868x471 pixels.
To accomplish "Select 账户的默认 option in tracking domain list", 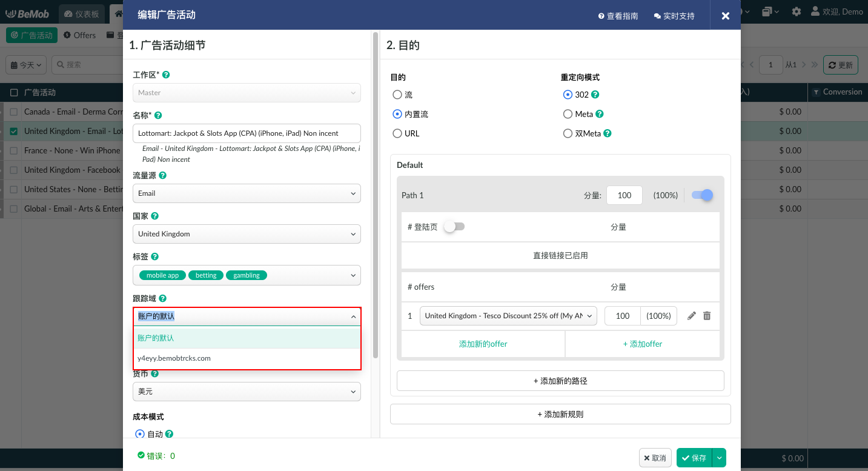I will tap(247, 338).
